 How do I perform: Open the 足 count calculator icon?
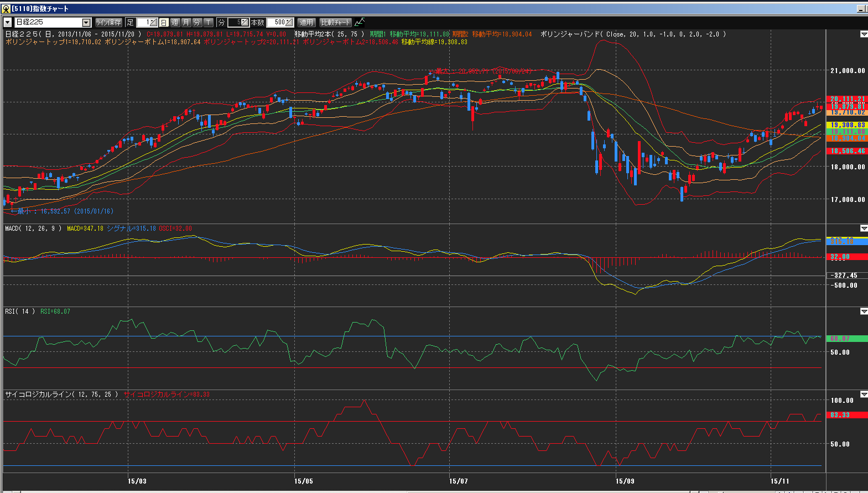point(153,22)
